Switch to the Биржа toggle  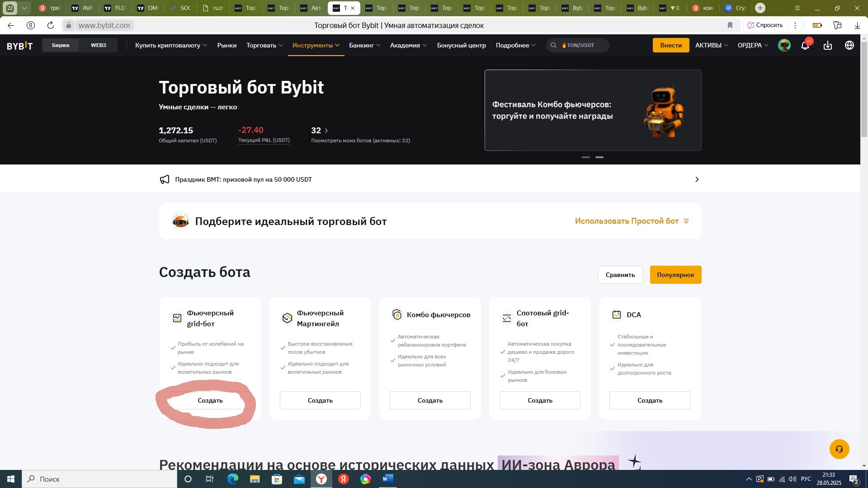click(61, 45)
